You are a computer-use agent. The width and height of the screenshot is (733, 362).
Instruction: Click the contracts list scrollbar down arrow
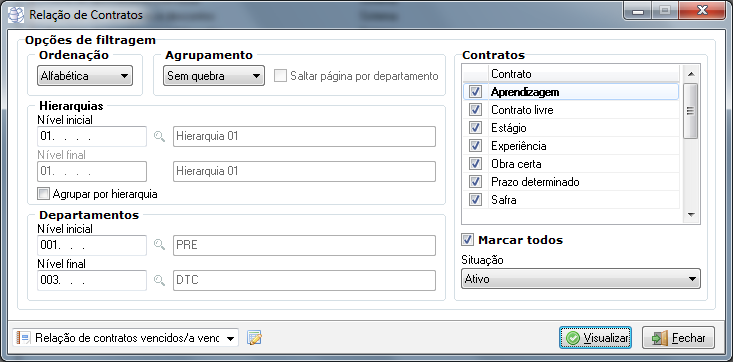[690, 215]
